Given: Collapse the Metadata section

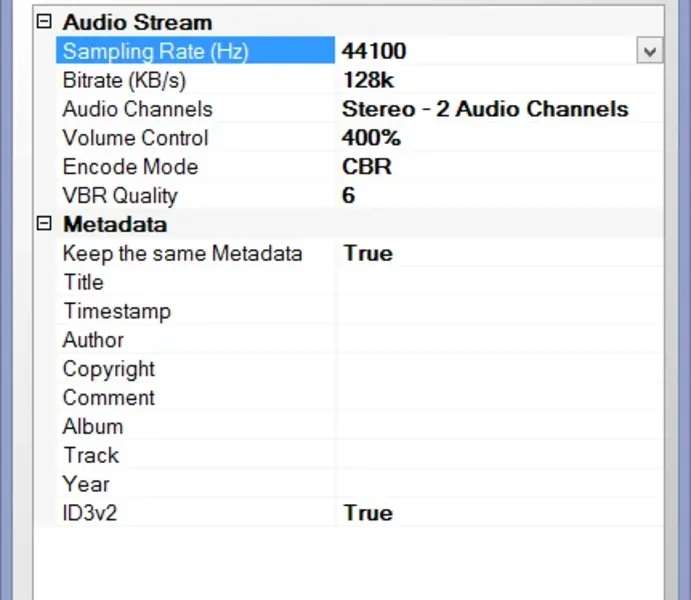Looking at the screenshot, I should tap(42, 224).
